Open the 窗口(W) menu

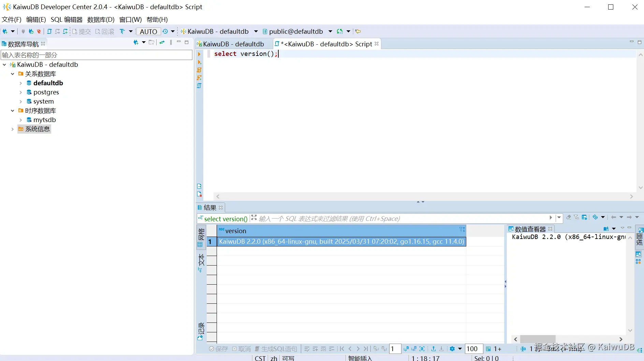click(131, 19)
